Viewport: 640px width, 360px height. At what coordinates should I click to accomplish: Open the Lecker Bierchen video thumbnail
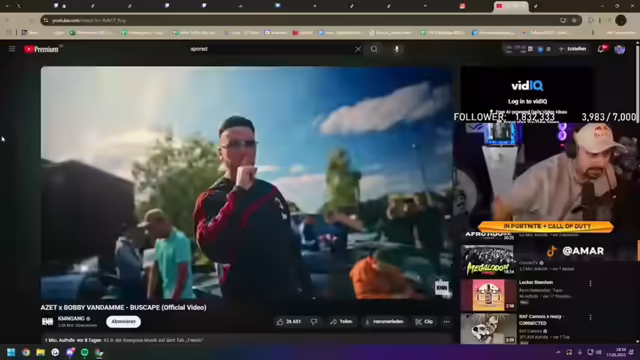pyautogui.click(x=488, y=295)
